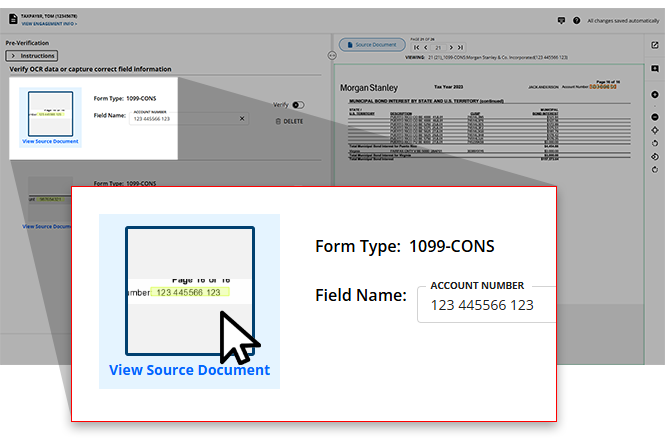This screenshot has height=441, width=665.
Task: Click the small highlighted thumbnail in first row
Action: pos(50,114)
